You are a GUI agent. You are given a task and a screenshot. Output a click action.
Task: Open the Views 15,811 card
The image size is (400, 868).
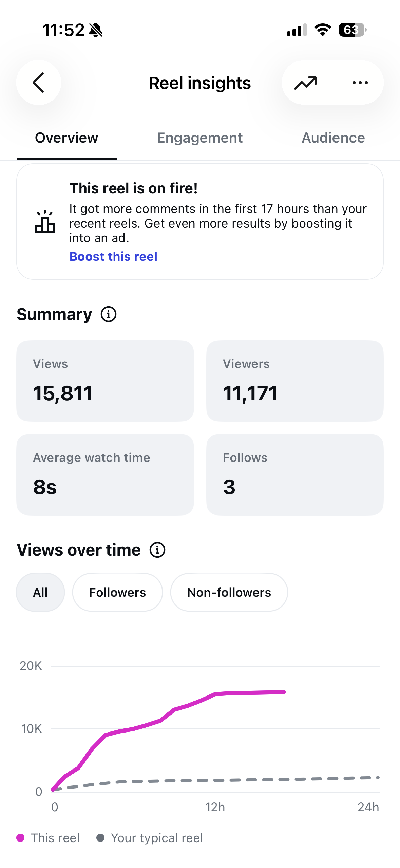pos(105,381)
